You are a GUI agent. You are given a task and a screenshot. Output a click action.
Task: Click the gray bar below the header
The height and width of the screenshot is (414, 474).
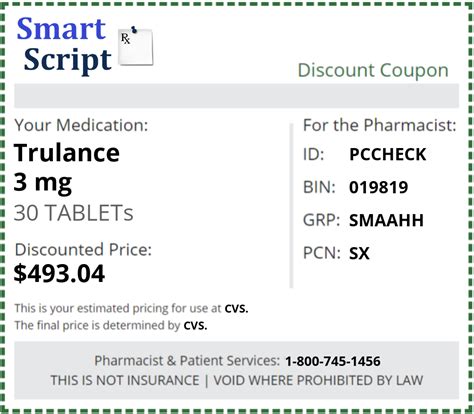(x=237, y=96)
